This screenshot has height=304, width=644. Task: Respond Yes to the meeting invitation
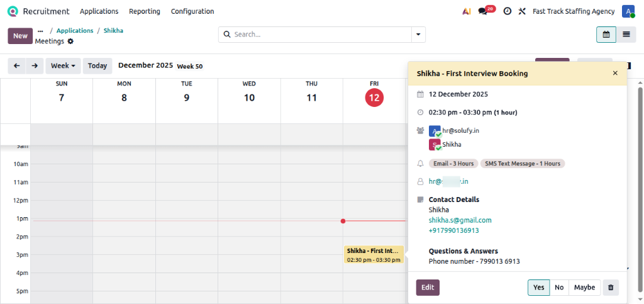[x=538, y=288]
